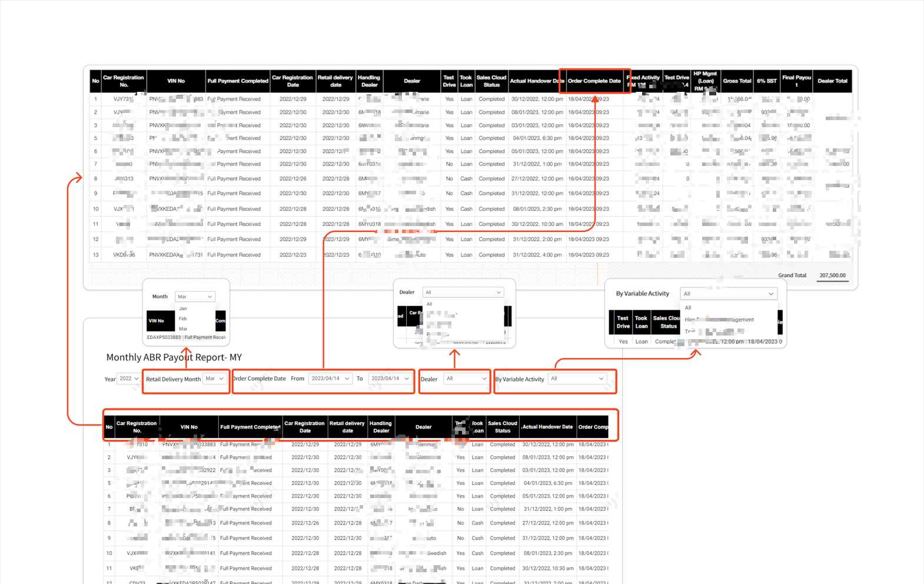
Task: Click Dealer header in bottom report table
Action: [423, 427]
